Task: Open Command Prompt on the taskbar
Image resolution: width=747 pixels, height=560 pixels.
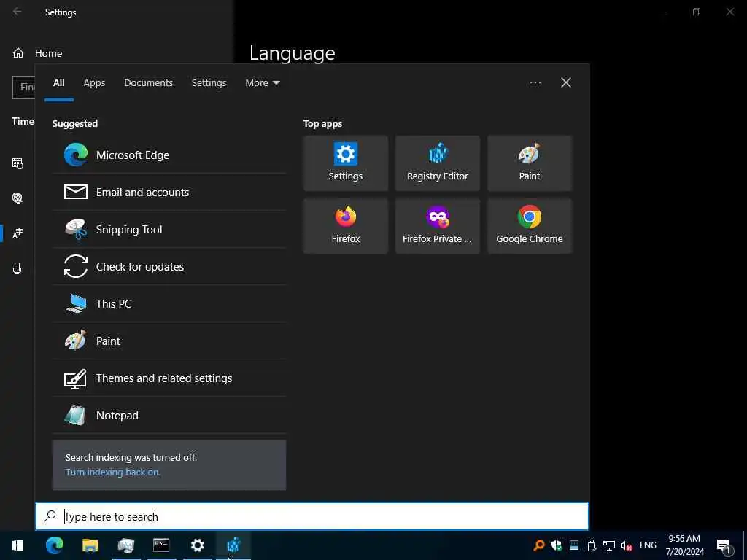Action: click(x=161, y=545)
